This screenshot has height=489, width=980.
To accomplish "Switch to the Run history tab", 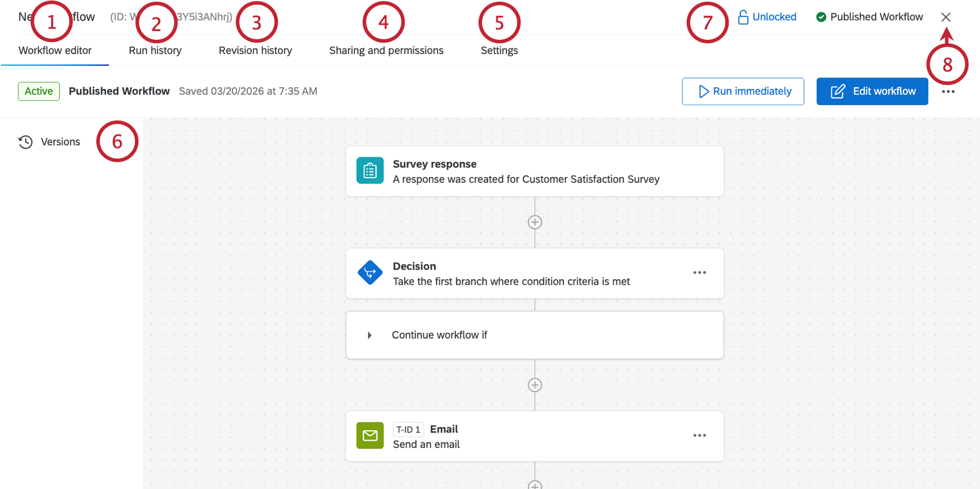I will [155, 51].
